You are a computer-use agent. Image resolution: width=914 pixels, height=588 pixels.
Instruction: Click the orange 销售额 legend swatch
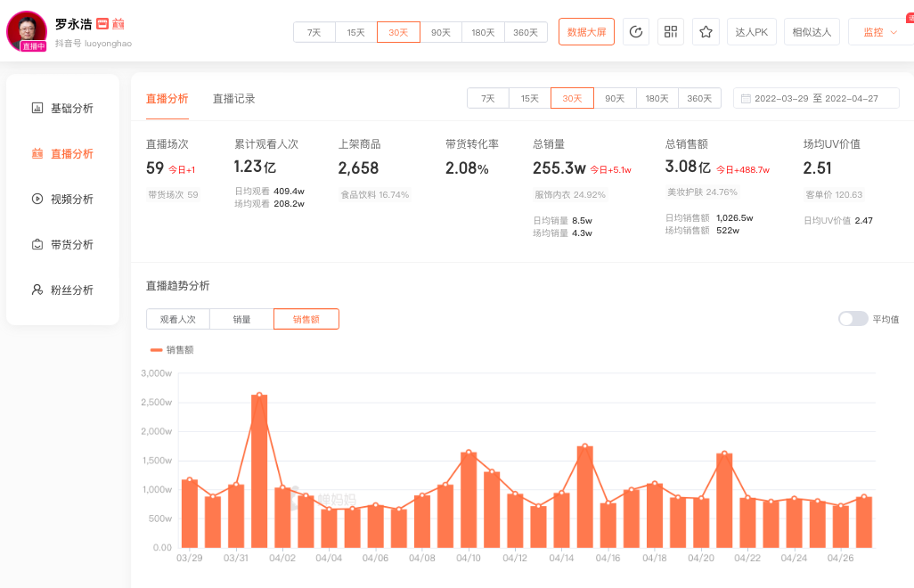[x=157, y=350]
